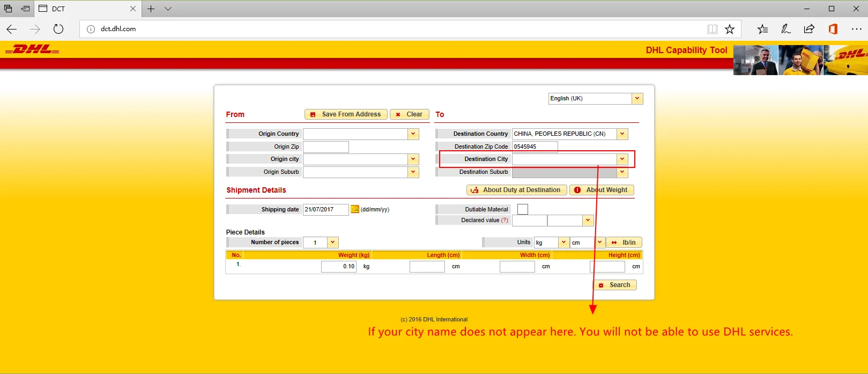Viewport: 868px width, 374px height.
Task: Click the Office extension icon
Action: (833, 29)
